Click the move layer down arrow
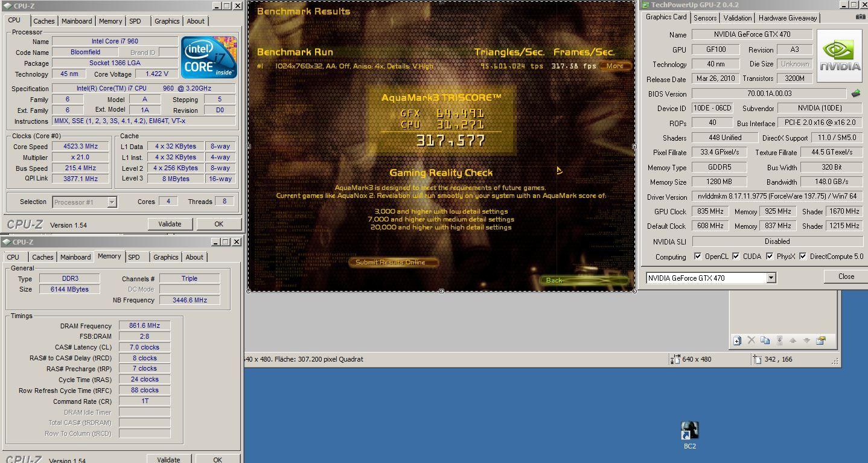 pos(806,340)
